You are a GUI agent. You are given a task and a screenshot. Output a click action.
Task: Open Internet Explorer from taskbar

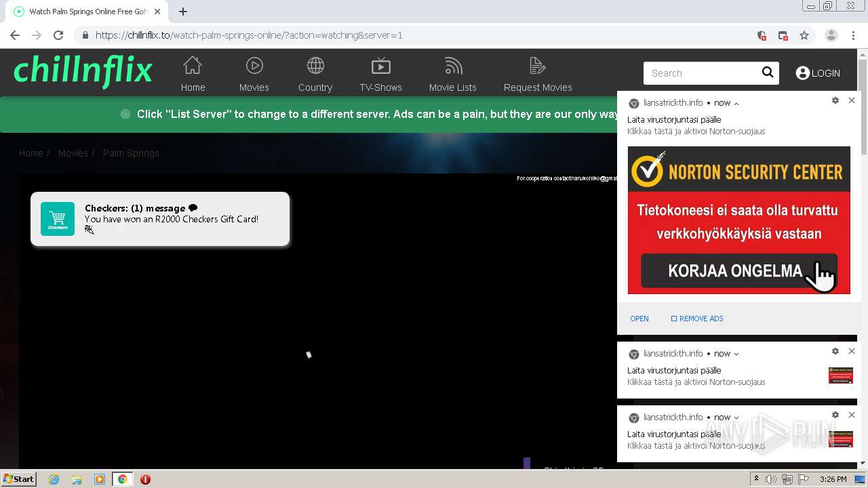[x=54, y=479]
